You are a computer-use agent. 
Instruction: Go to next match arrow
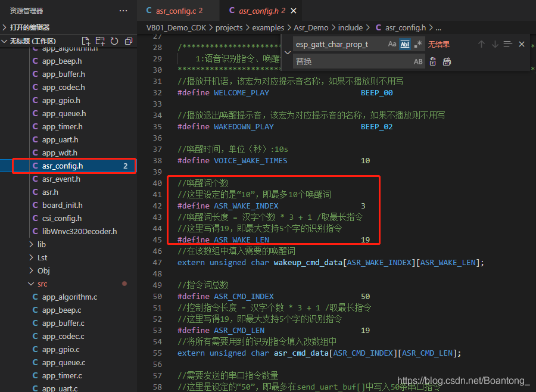coord(495,44)
